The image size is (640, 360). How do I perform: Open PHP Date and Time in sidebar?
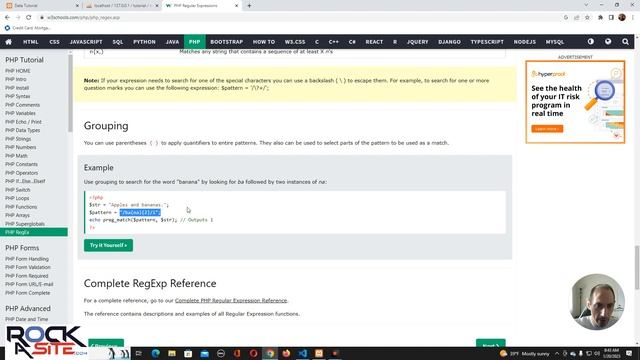pyautogui.click(x=27, y=319)
